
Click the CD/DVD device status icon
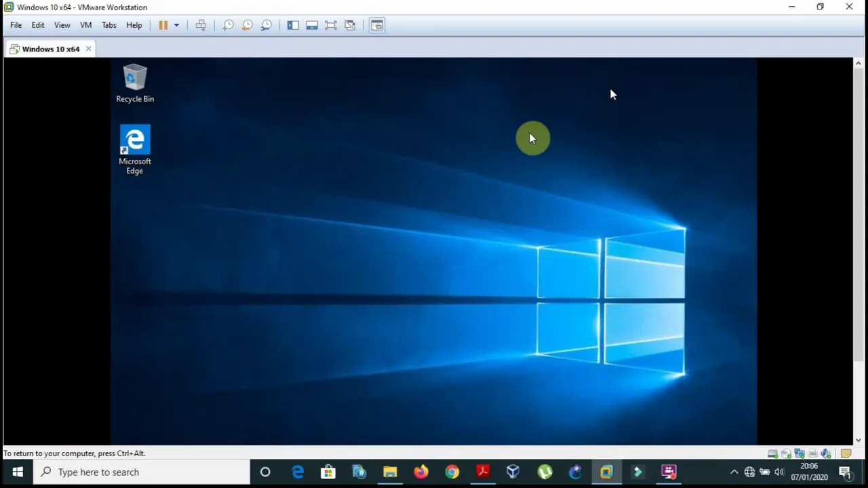(x=786, y=453)
